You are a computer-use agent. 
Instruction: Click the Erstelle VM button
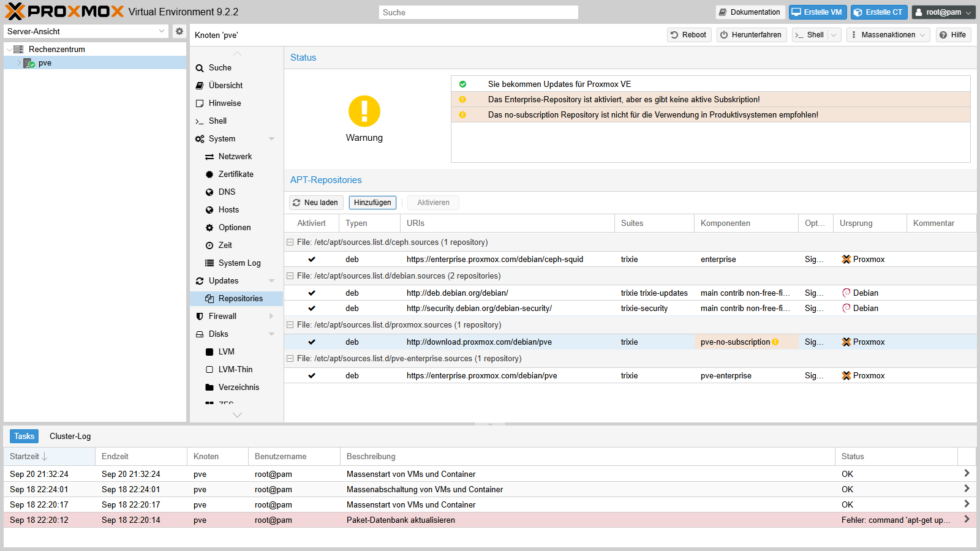point(818,12)
